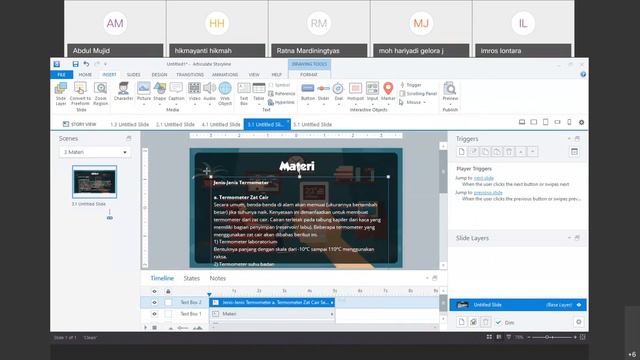The height and width of the screenshot is (360, 640).
Task: Click Convert to Freeform icon
Action: [x=80, y=93]
